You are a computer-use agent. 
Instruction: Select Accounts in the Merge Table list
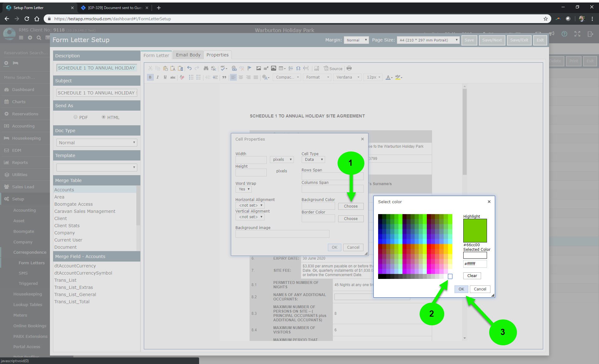tap(64, 189)
